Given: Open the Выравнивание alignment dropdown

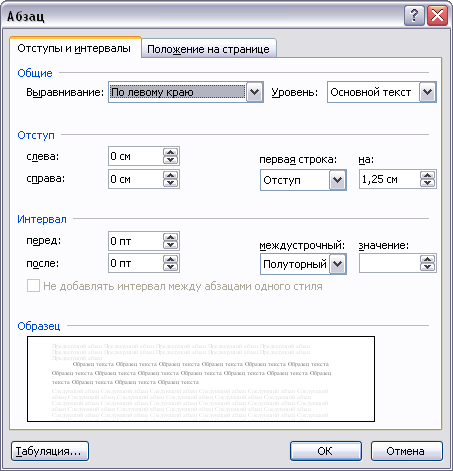Looking at the screenshot, I should (255, 92).
